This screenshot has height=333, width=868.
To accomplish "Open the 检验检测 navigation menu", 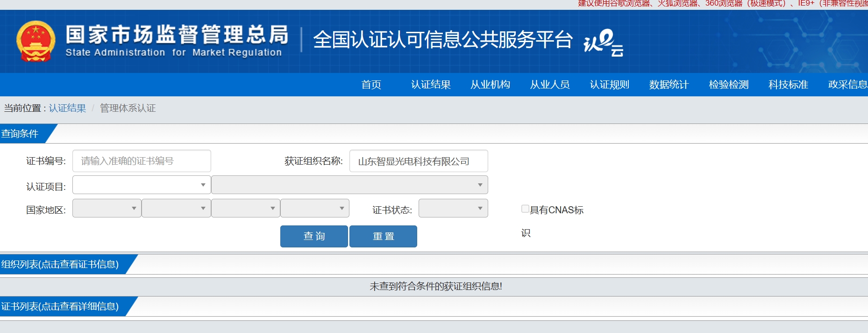I will [x=729, y=85].
